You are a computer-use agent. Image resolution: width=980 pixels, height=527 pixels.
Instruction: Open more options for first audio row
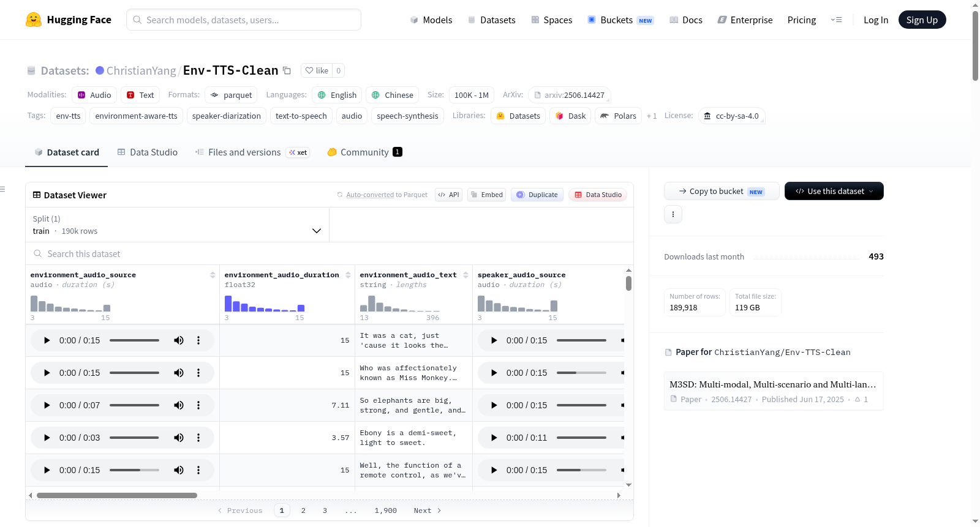coord(198,340)
